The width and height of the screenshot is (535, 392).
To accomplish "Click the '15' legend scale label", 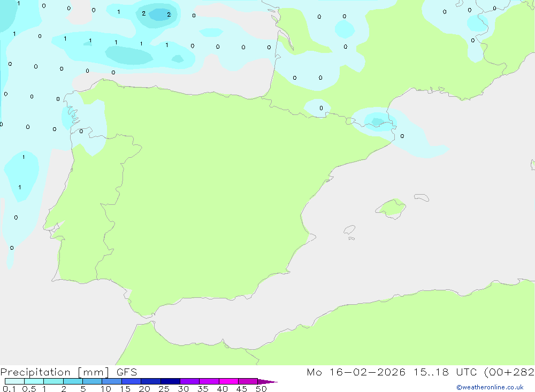I will click(125, 389).
